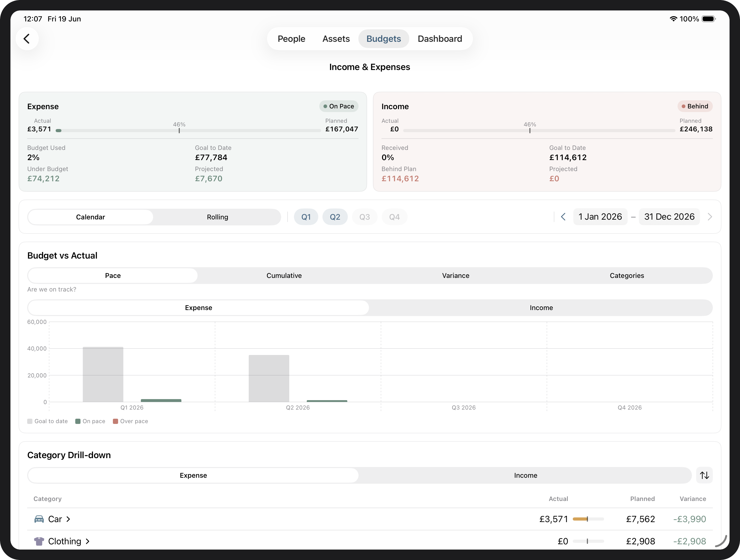Switch period mode to Rolling

pyautogui.click(x=217, y=217)
